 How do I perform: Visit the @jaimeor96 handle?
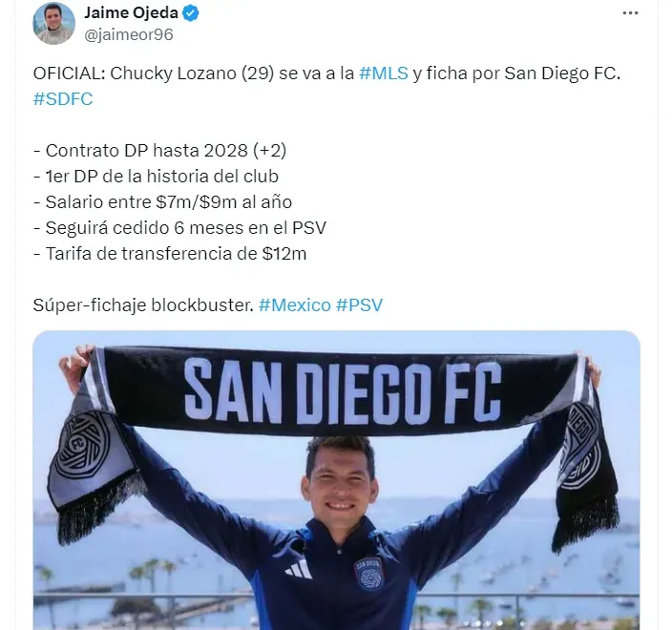pyautogui.click(x=129, y=34)
